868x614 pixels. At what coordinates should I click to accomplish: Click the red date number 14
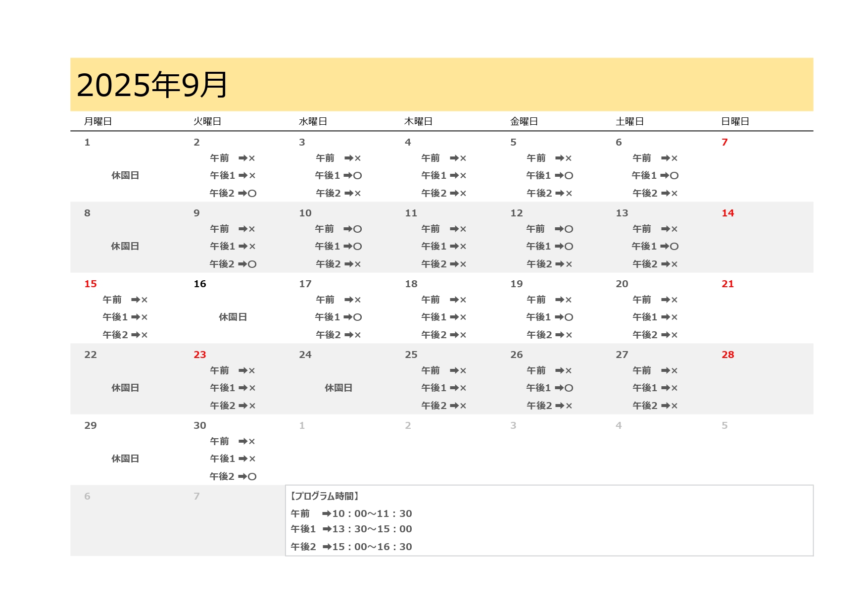click(728, 213)
